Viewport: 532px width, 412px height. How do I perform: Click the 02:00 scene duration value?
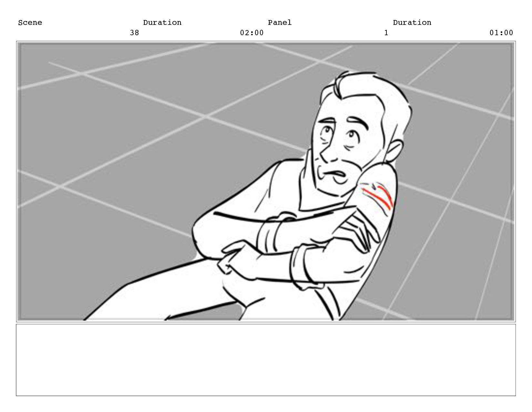tap(252, 33)
